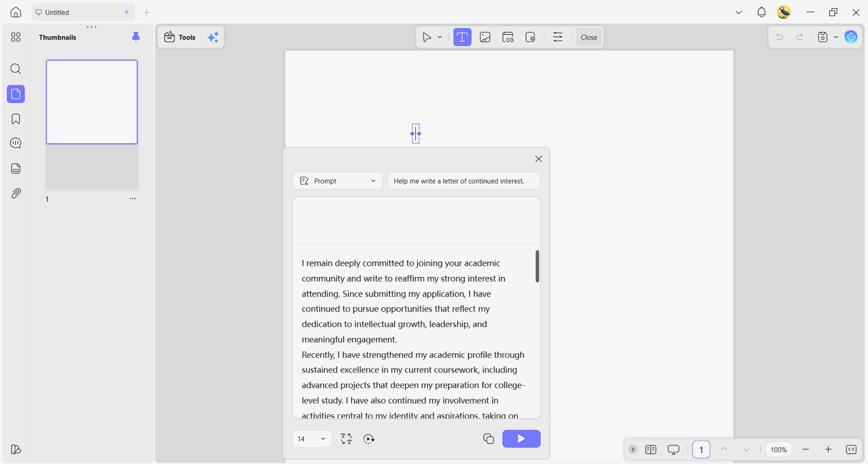The image size is (868, 464).
Task: Click the "Recently, I have strengthened" paragraph
Action: pos(413,385)
